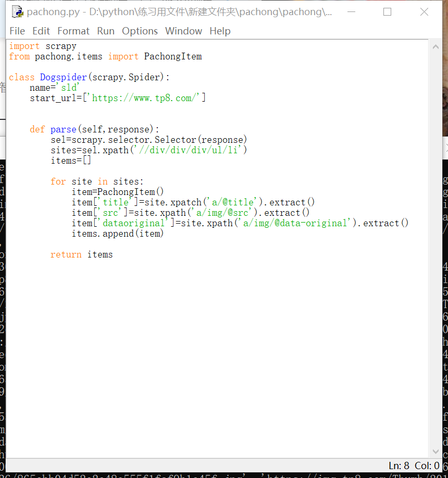
Task: Maximize the pachong.py editor window
Action: pos(387,11)
